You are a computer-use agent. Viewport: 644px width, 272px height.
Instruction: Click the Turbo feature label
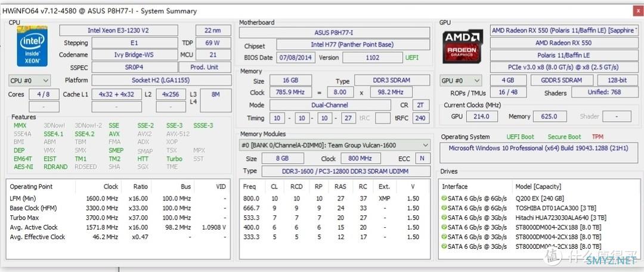(x=174, y=159)
